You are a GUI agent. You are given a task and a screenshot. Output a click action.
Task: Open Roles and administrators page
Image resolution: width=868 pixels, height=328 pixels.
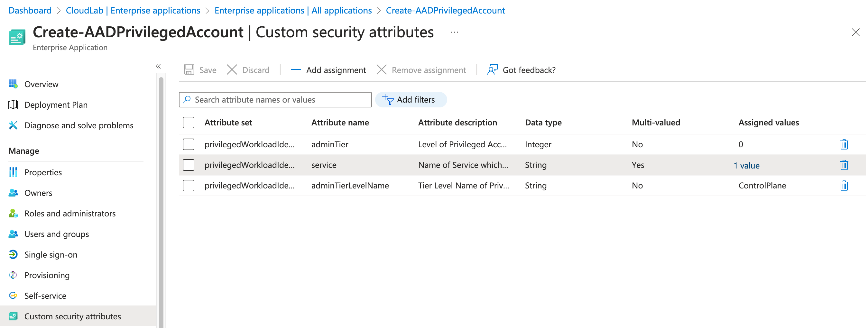tap(70, 213)
